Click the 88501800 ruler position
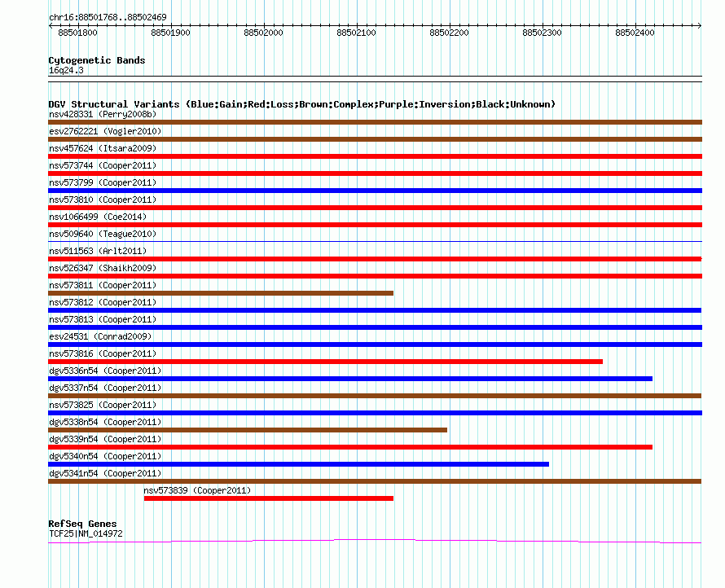The height and width of the screenshot is (588, 725). pos(77,33)
